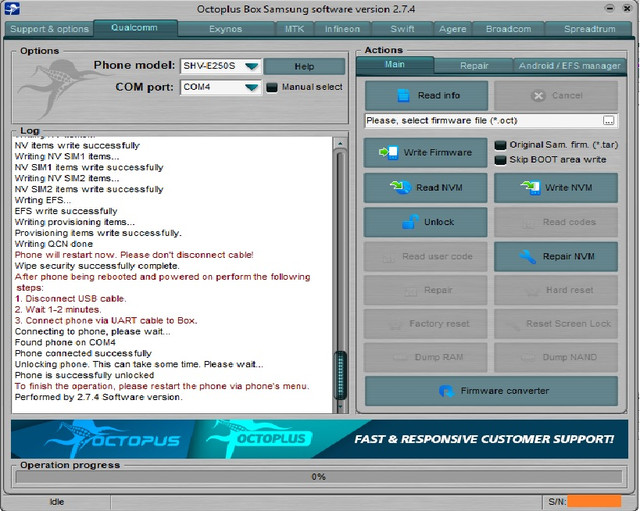Screen dimensions: 640x511
Task: Check Skip BOOT area write option
Action: [x=500, y=160]
